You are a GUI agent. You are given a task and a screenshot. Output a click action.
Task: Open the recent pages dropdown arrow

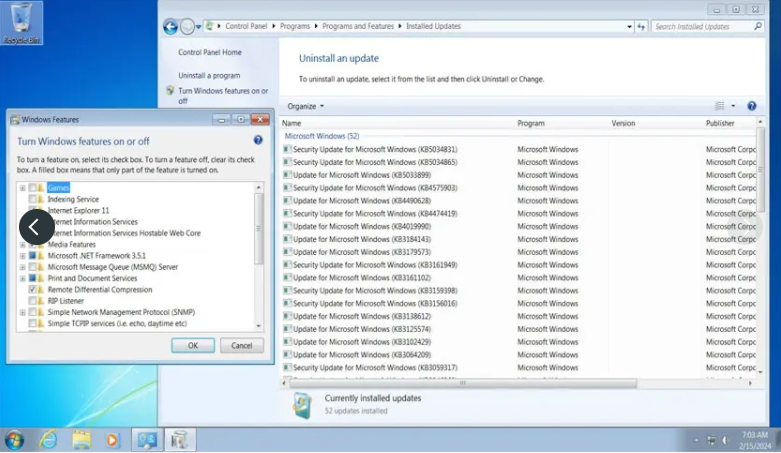tap(198, 26)
